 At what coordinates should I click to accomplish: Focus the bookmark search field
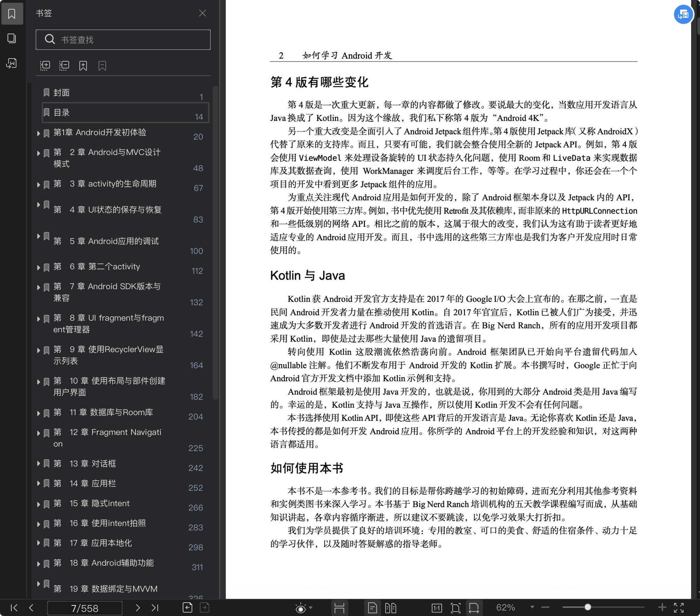tap(123, 40)
